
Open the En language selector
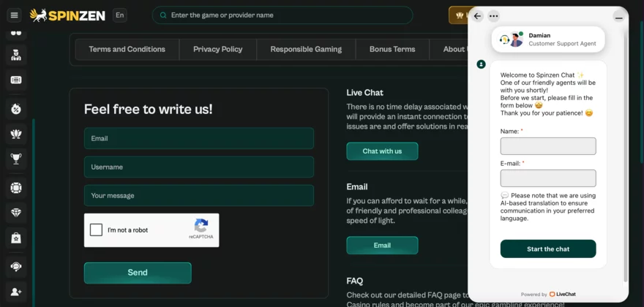coord(119,15)
